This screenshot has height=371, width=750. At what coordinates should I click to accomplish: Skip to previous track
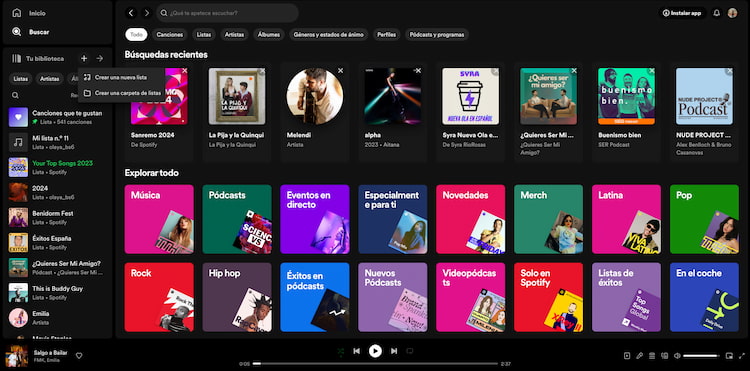tap(356, 351)
